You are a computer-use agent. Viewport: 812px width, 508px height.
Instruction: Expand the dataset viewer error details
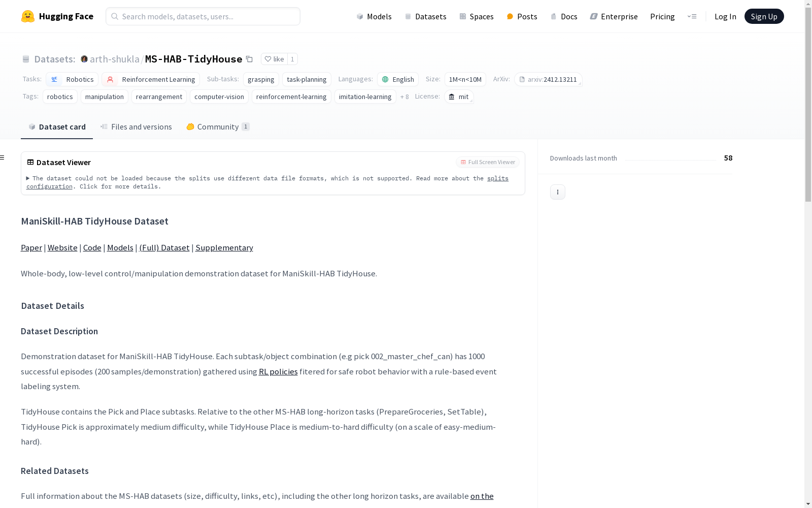(28, 178)
